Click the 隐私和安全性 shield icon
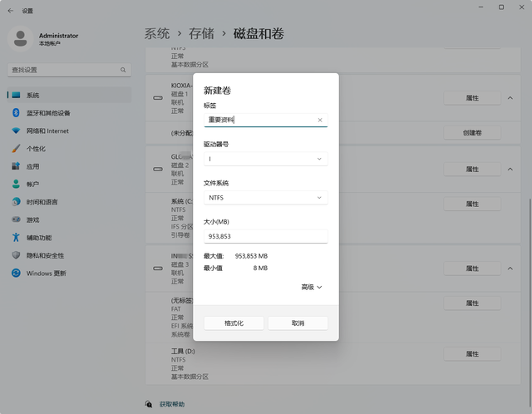 point(16,255)
